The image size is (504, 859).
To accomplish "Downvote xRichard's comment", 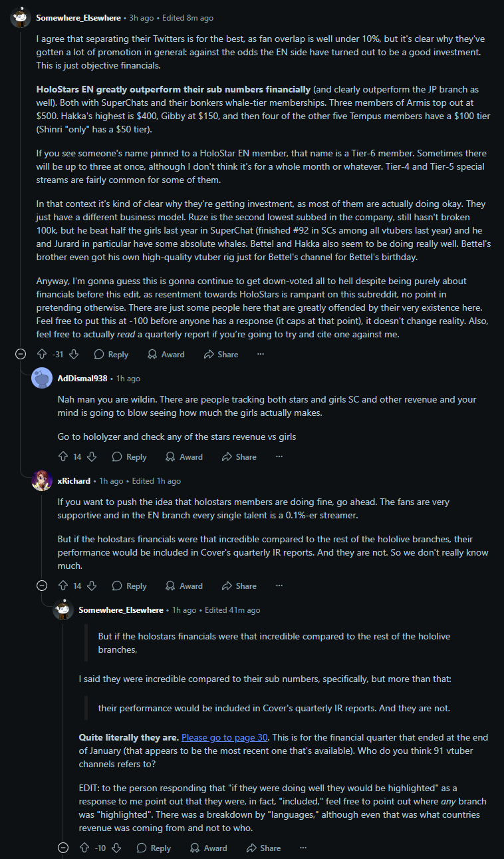I will 92,586.
